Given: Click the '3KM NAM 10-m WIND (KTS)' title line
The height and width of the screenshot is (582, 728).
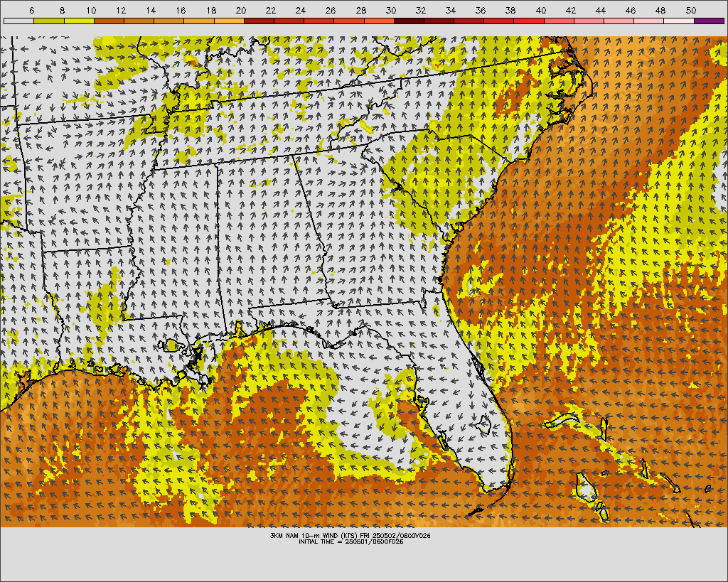Looking at the screenshot, I should 350,536.
